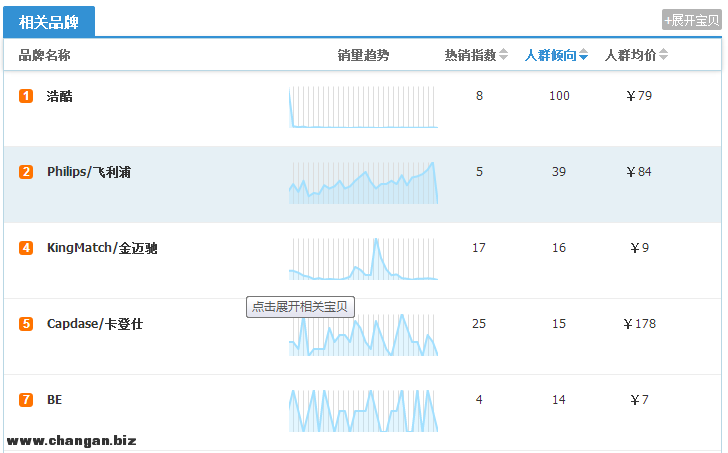This screenshot has width=728, height=453.
Task: Click the 销量趋势 column header
Action: pos(363,55)
